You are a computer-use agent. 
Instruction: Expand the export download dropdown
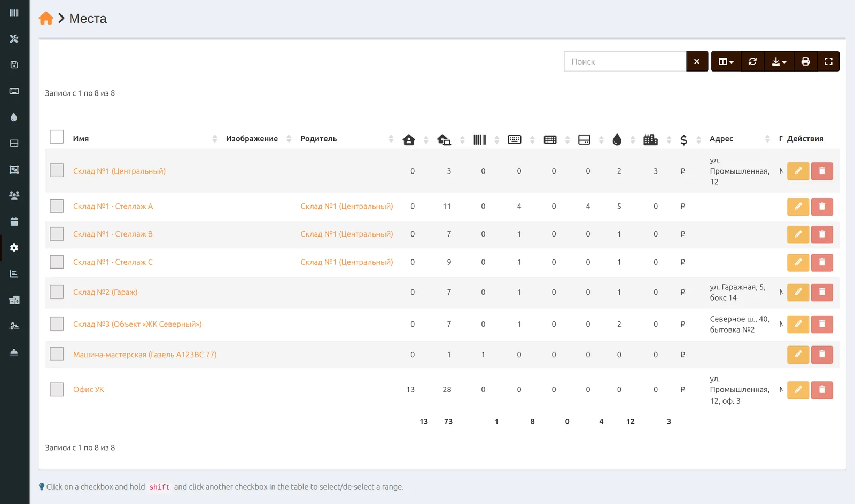(x=779, y=61)
